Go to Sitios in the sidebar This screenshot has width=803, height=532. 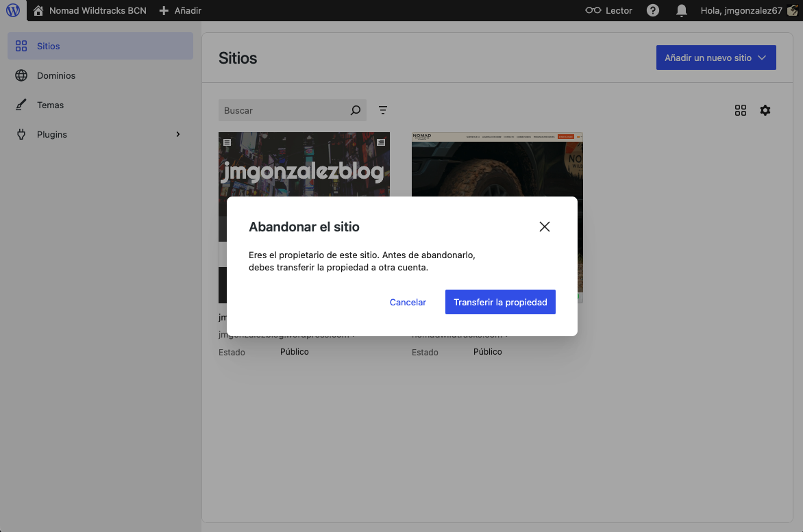point(48,46)
